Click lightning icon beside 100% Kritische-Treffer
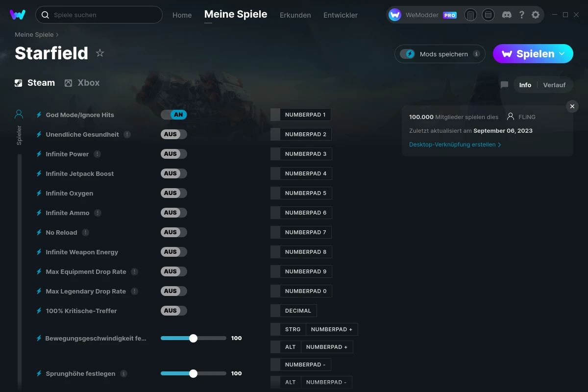This screenshot has height=392, width=588. coord(39,311)
